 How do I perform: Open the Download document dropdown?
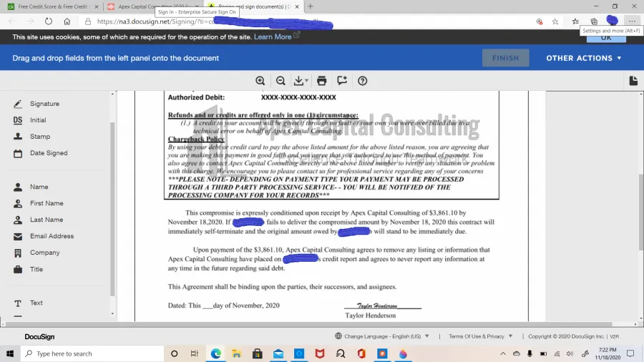pos(301,81)
